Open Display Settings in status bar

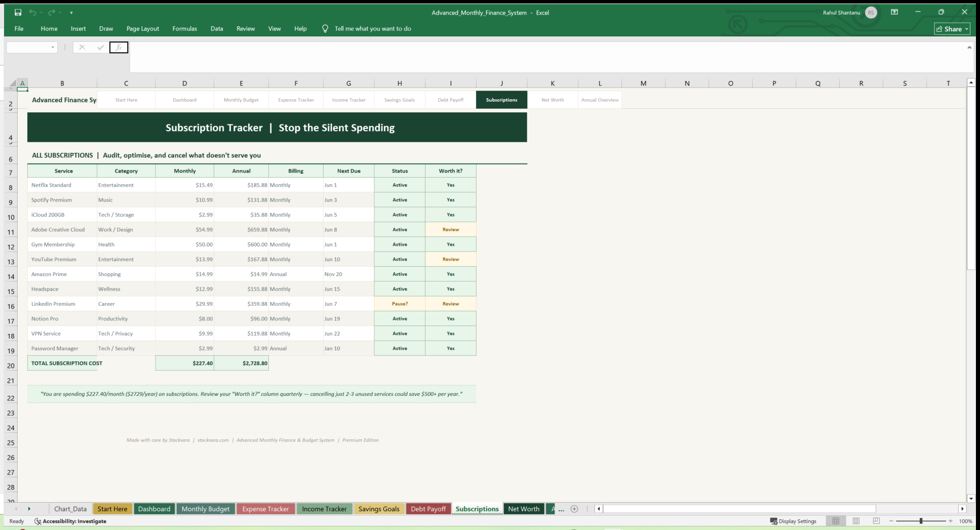pyautogui.click(x=793, y=521)
